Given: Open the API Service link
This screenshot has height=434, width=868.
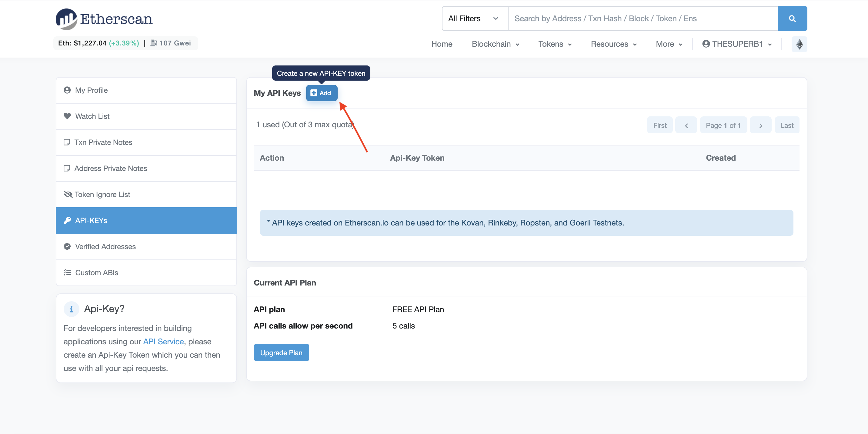Looking at the screenshot, I should tap(163, 341).
